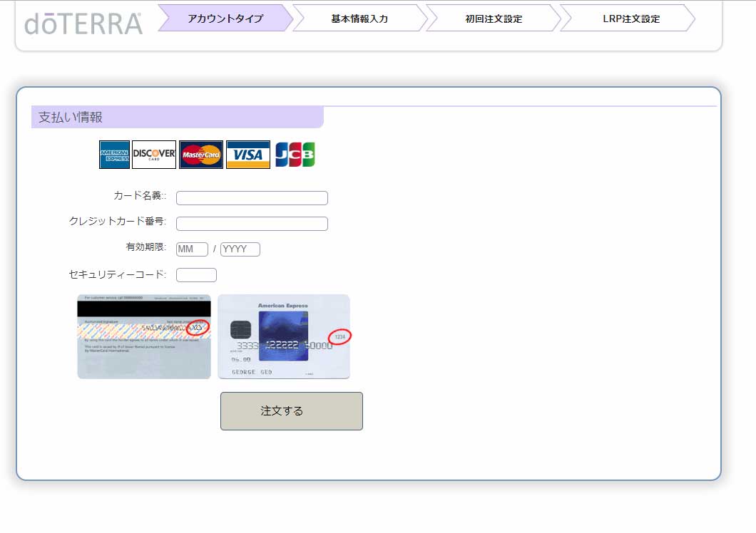Click the American Express sample card image
The image size is (756, 533).
[x=283, y=336]
